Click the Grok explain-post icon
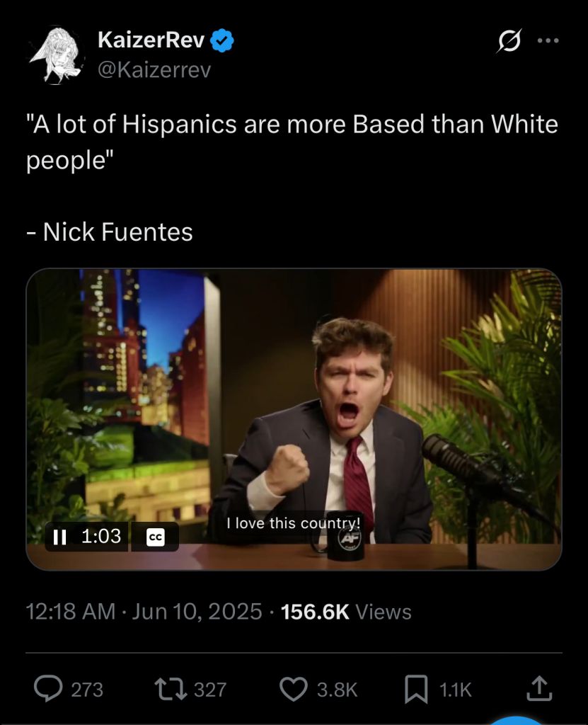 tap(509, 40)
